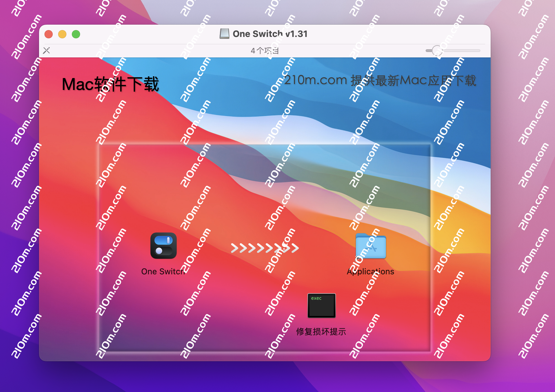Click the toolbar customize icon at left
Image resolution: width=555 pixels, height=392 pixels.
[47, 51]
